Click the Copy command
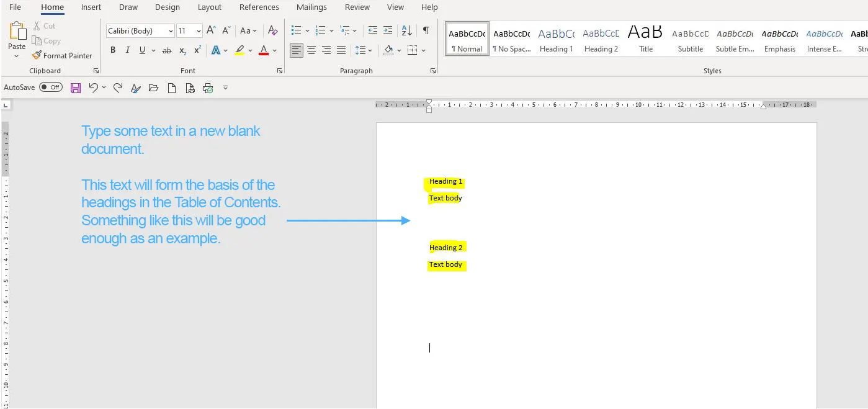868x409 pixels. click(x=47, y=41)
